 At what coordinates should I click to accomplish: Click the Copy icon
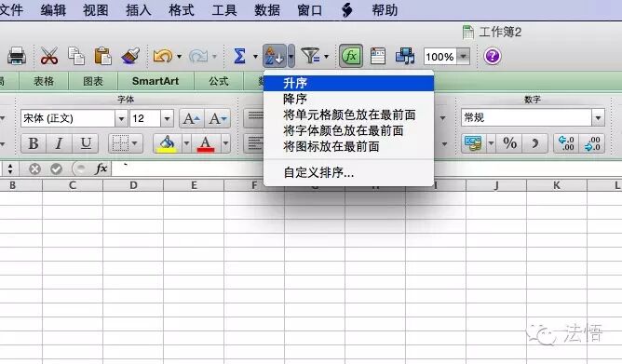[76, 56]
